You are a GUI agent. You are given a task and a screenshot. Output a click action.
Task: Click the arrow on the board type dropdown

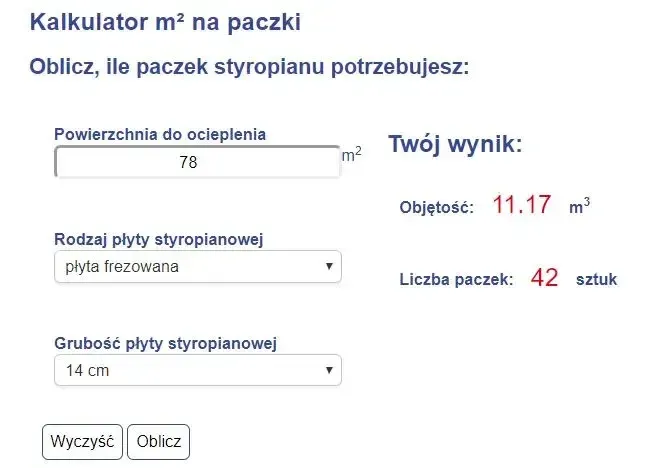(x=328, y=267)
